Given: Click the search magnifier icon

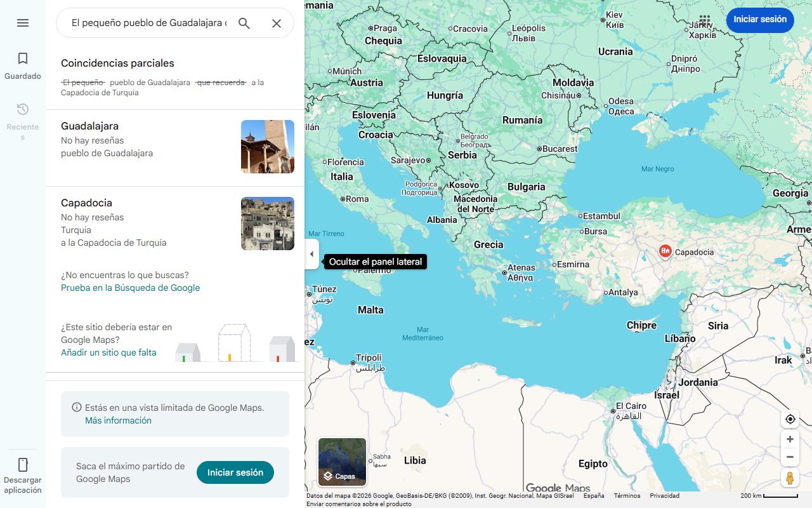Looking at the screenshot, I should pyautogui.click(x=244, y=23).
